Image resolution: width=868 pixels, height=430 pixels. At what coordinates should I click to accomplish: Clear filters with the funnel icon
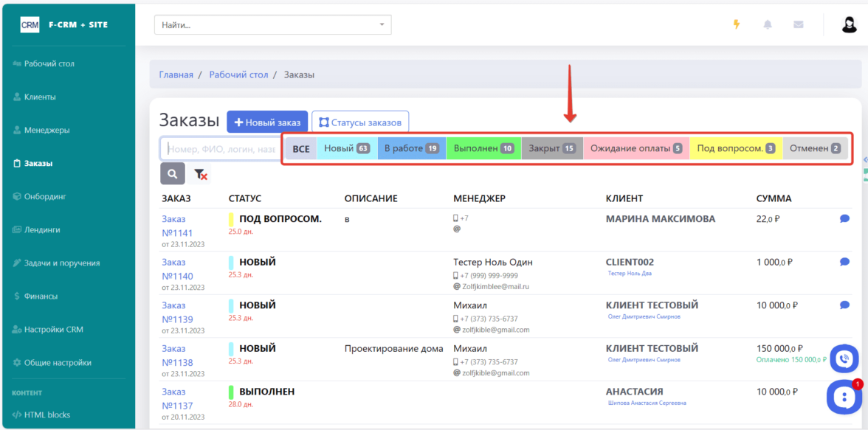pyautogui.click(x=200, y=174)
